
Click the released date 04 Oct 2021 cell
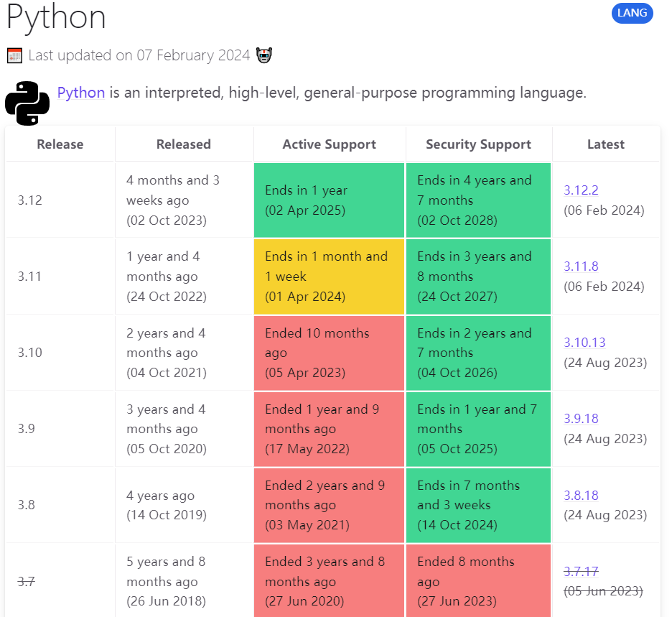click(x=185, y=353)
